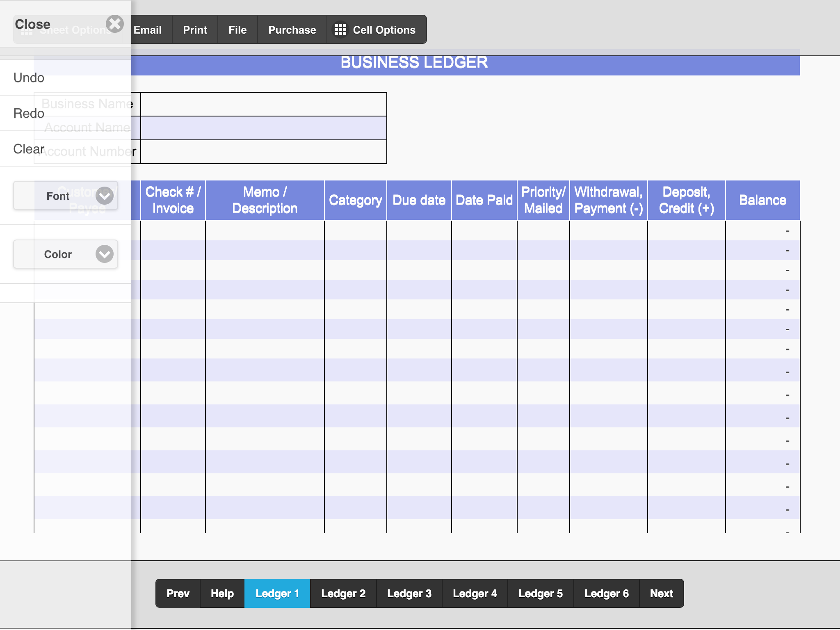840x630 pixels.
Task: Switch to Ledger 4 tab
Action: (475, 593)
